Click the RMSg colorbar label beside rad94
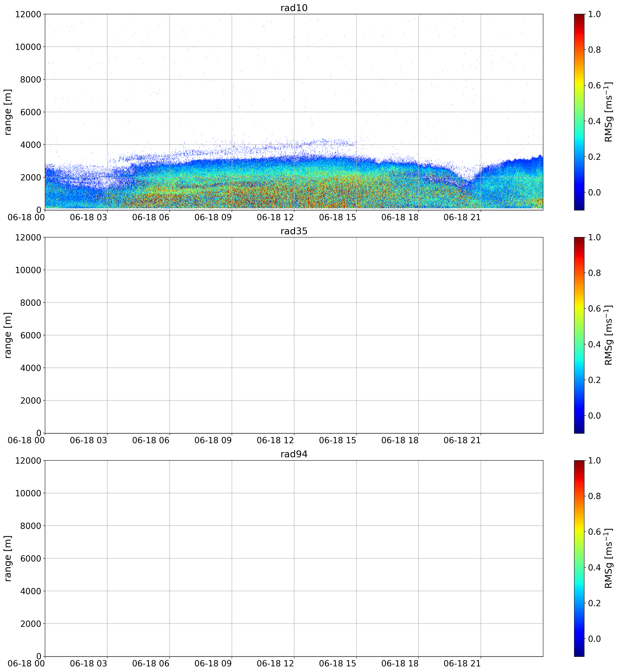This screenshot has height=672, width=618. point(609,558)
